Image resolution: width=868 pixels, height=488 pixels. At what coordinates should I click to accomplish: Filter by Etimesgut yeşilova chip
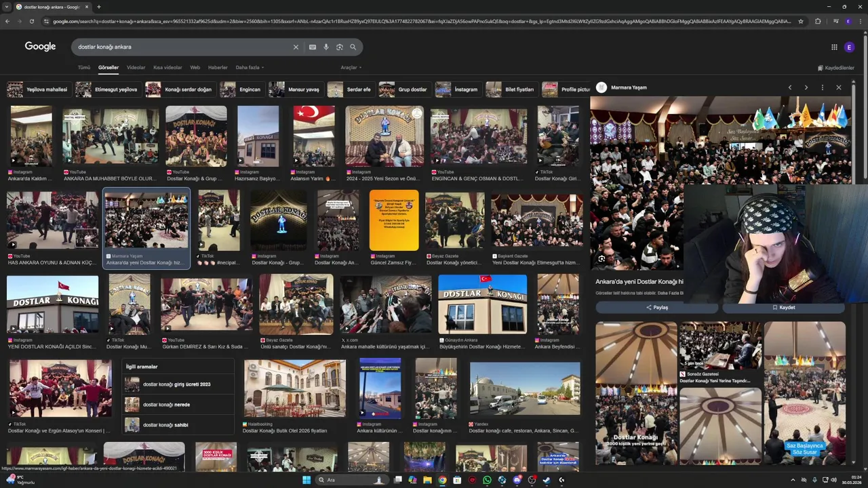click(108, 89)
